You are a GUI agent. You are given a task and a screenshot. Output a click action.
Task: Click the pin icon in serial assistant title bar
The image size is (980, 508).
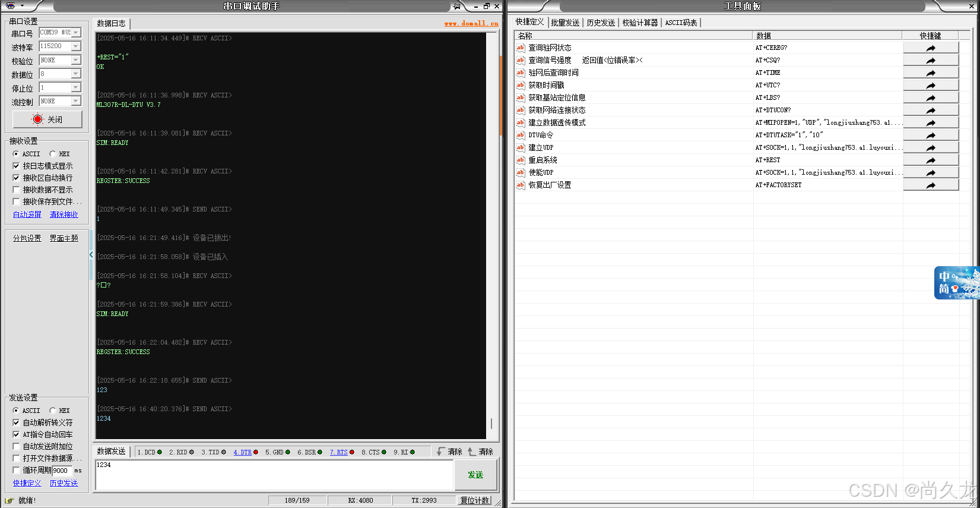pos(457,6)
